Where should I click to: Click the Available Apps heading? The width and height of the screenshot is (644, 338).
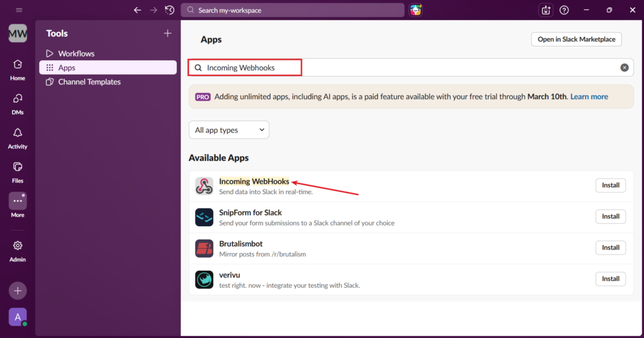(x=218, y=158)
